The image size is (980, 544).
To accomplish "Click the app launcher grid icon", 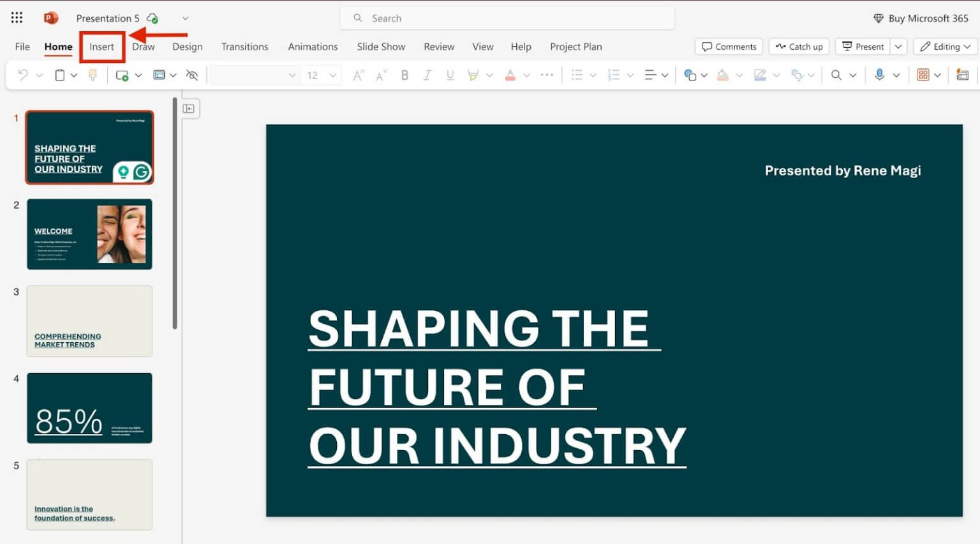I will point(17,18).
